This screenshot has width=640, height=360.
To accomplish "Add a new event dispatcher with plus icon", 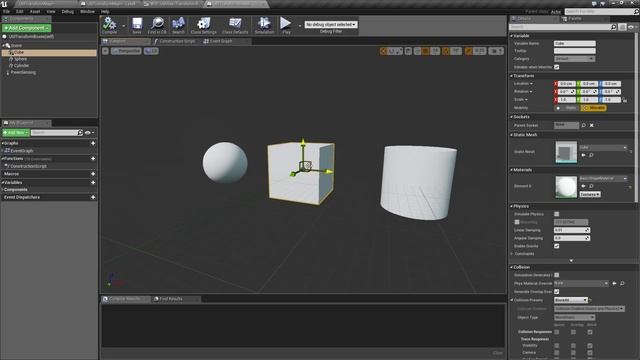I will coord(93,197).
